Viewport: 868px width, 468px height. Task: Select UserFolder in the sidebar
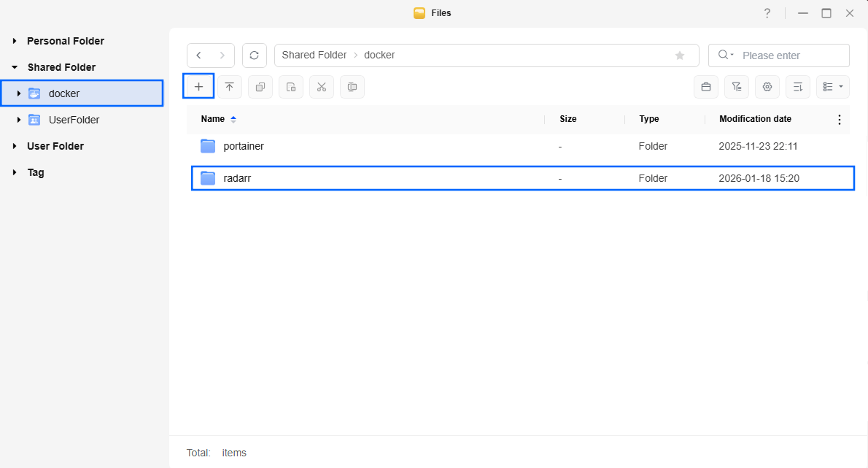coord(74,120)
